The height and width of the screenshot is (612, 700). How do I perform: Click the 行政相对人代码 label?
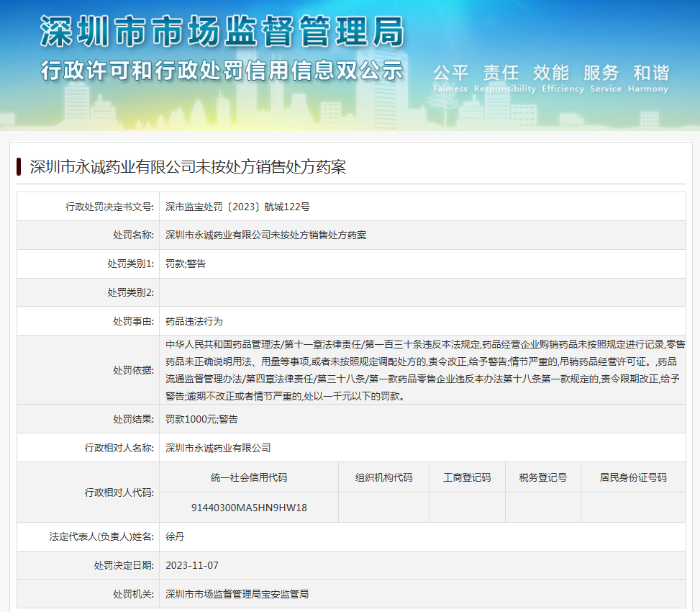coord(119,492)
